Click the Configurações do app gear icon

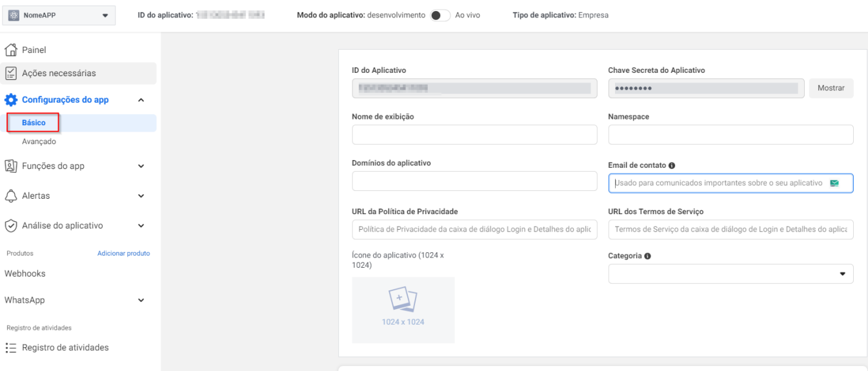point(11,100)
